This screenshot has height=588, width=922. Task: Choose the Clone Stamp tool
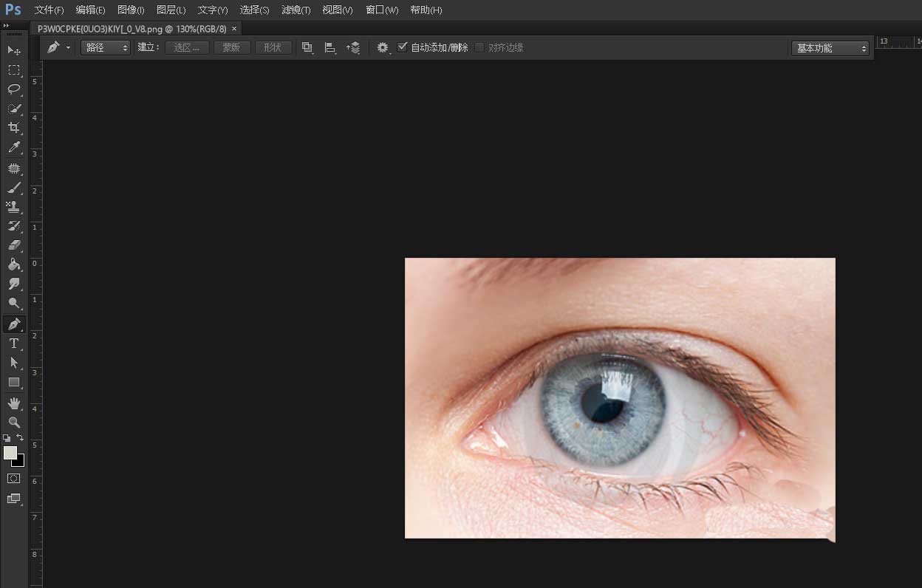(x=13, y=207)
